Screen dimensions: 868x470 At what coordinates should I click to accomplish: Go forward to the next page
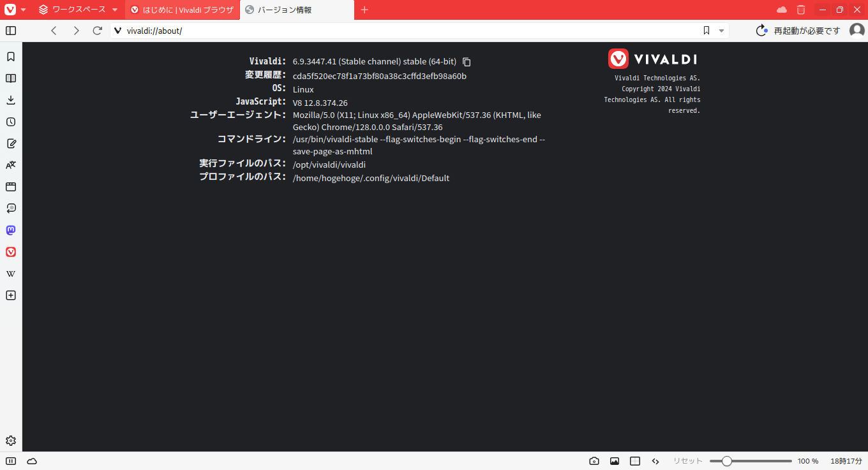[x=76, y=31]
